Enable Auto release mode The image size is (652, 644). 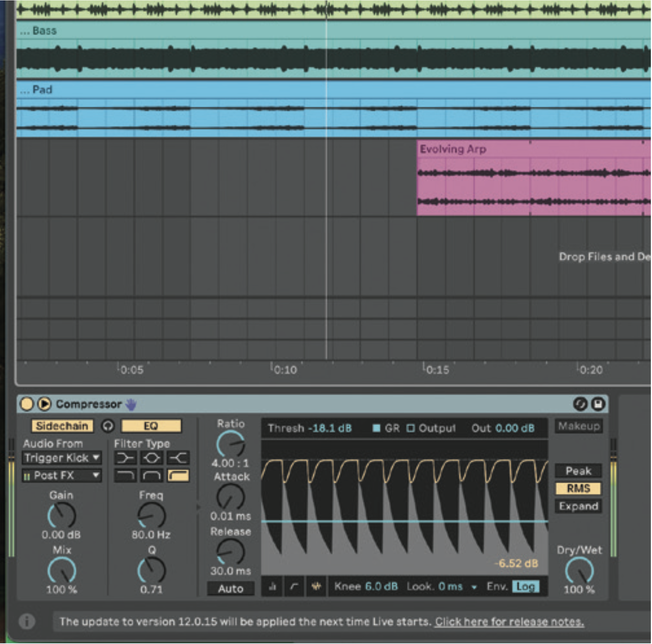pos(230,589)
